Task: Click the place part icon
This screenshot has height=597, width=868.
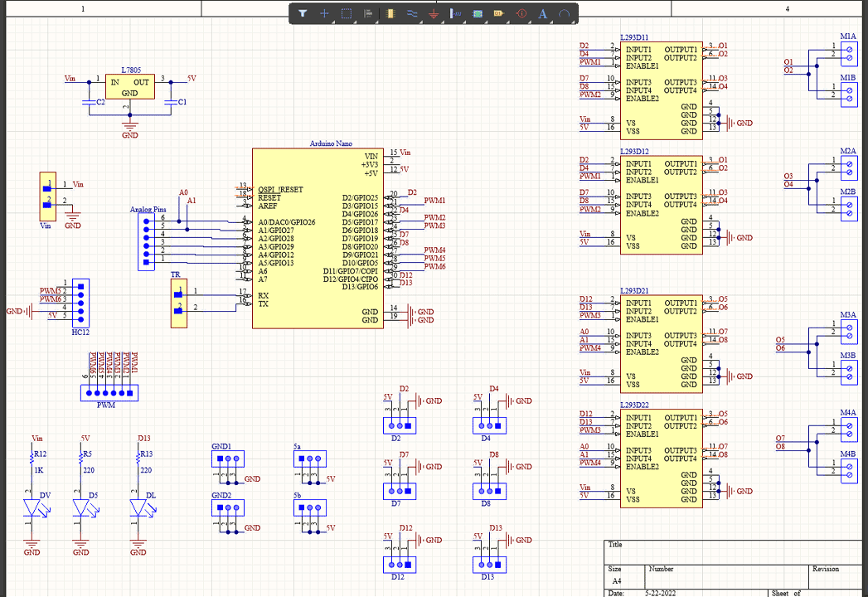Action: tap(390, 13)
